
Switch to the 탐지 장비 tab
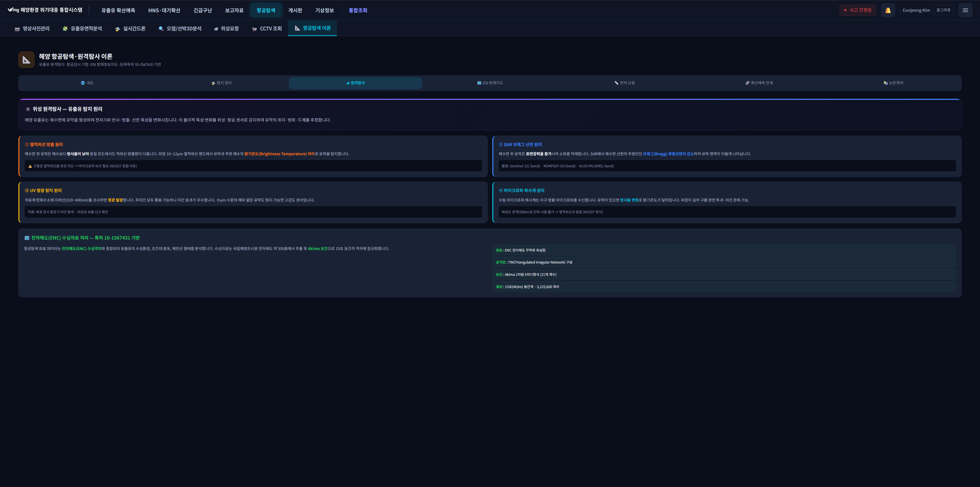pyautogui.click(x=222, y=83)
